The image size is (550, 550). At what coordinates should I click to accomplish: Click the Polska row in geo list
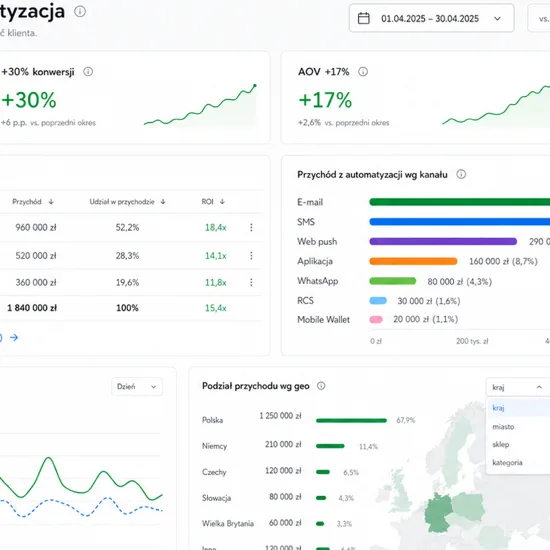click(x=309, y=420)
